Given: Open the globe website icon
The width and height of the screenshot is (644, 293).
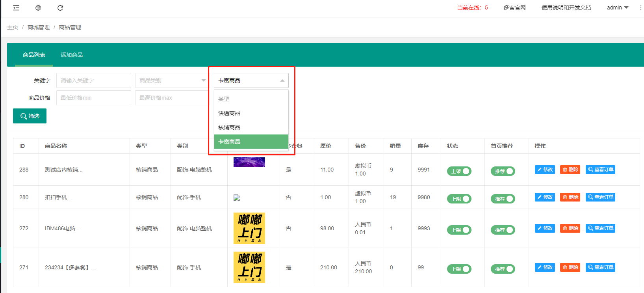Looking at the screenshot, I should [x=38, y=8].
